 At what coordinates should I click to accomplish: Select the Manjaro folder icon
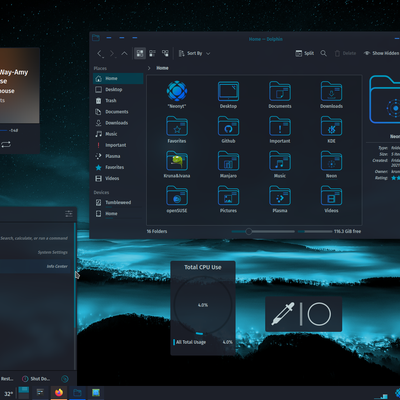(x=228, y=161)
